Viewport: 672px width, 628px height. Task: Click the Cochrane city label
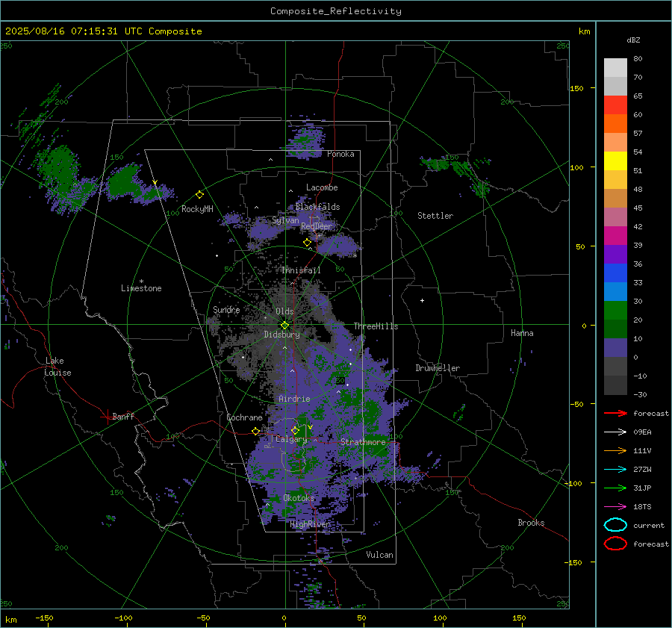click(x=244, y=417)
